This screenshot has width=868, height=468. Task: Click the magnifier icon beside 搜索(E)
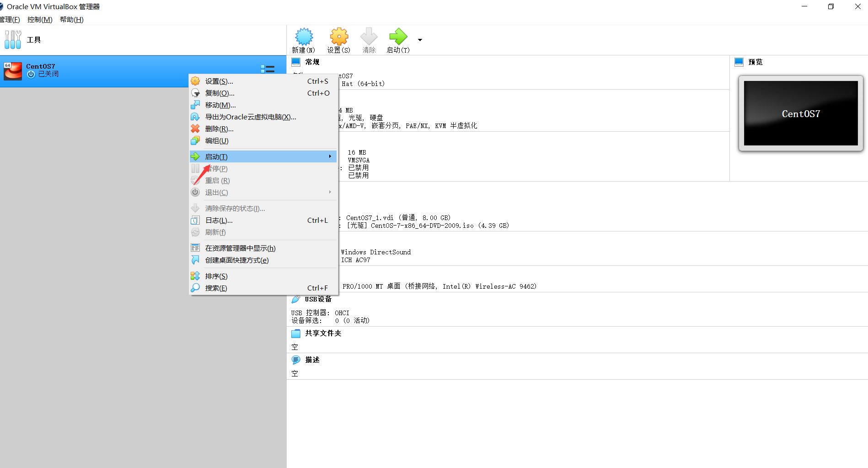click(x=195, y=288)
